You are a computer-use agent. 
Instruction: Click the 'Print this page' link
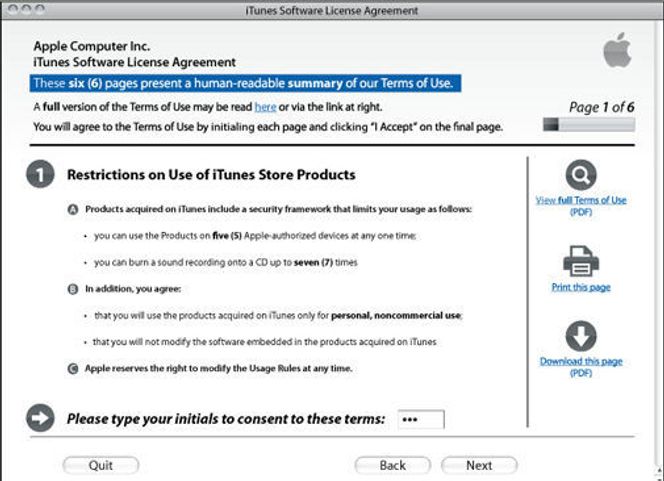581,287
